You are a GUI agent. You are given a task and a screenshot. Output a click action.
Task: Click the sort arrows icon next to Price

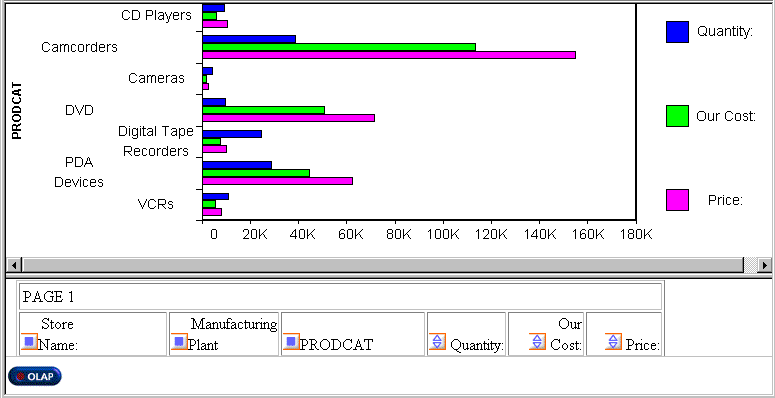click(613, 342)
